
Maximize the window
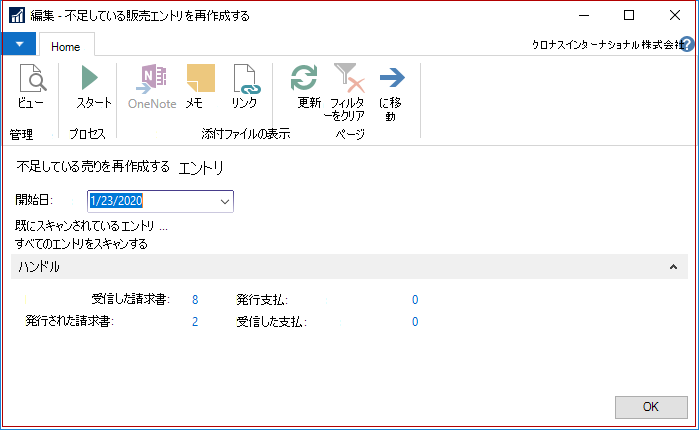pos(629,16)
